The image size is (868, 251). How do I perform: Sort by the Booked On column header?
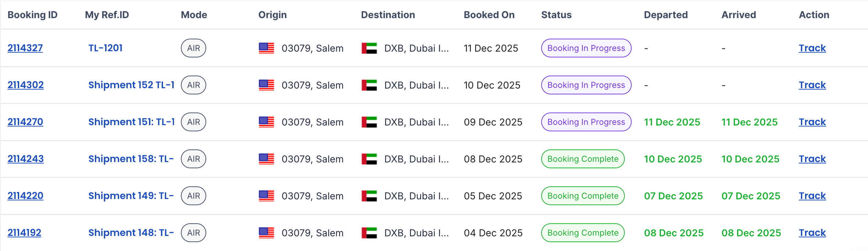(x=489, y=15)
